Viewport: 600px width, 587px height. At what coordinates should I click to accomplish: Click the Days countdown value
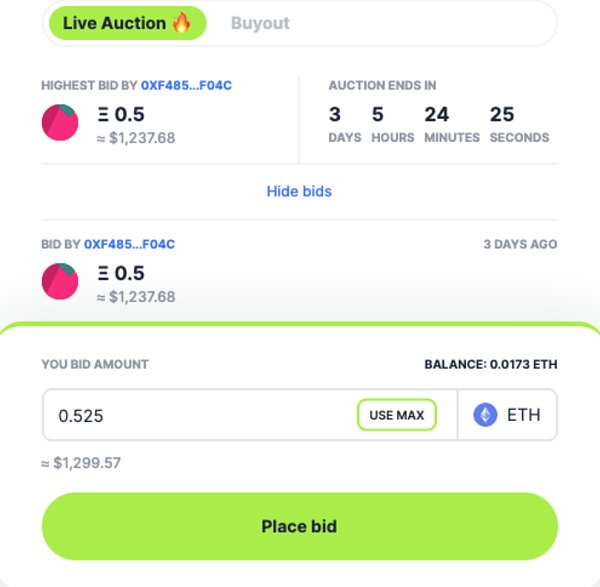[335, 115]
